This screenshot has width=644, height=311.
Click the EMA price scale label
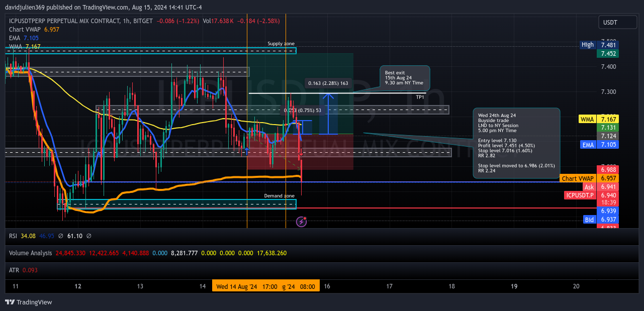(x=588, y=145)
